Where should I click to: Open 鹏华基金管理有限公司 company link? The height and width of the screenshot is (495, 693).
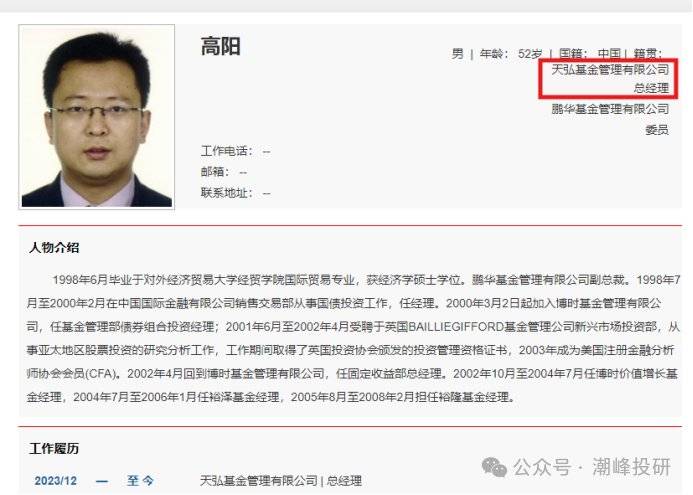pos(610,109)
